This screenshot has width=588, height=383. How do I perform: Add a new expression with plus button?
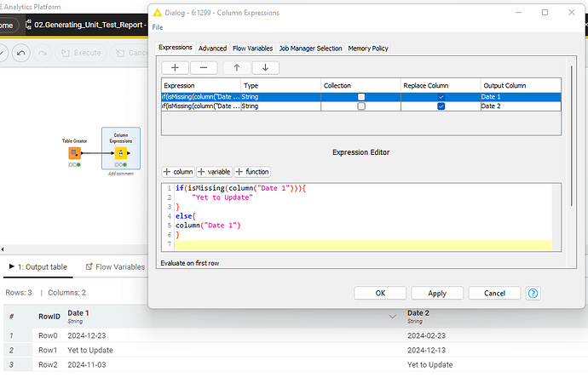click(x=175, y=68)
